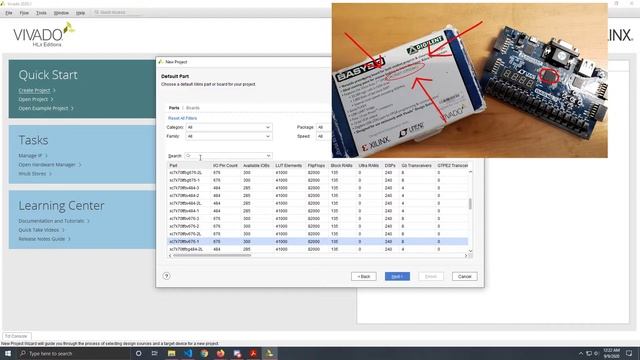Open the Help menu
The image size is (640, 360).
click(x=80, y=13)
